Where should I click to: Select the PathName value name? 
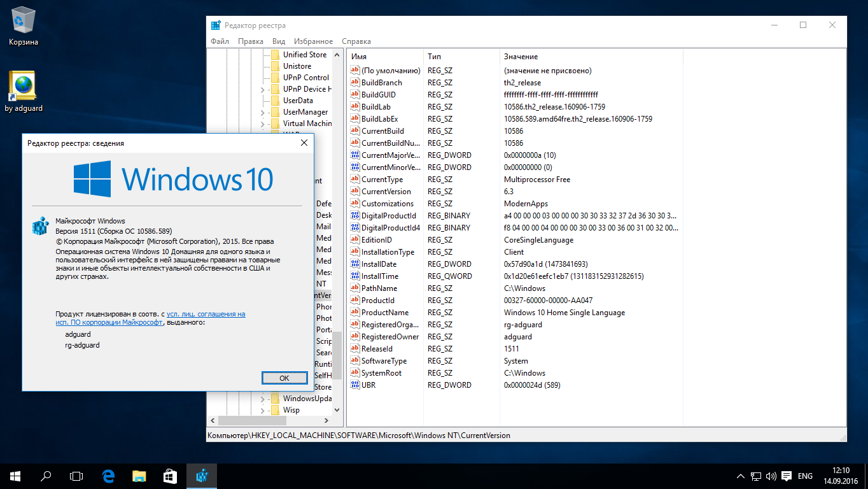(x=380, y=288)
